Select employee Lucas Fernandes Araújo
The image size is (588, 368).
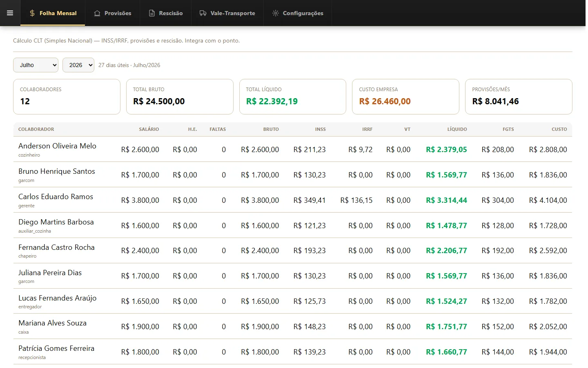click(58, 298)
